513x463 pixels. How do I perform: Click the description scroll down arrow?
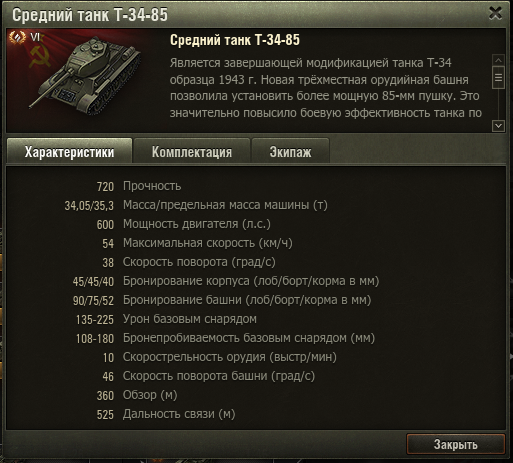[498, 126]
